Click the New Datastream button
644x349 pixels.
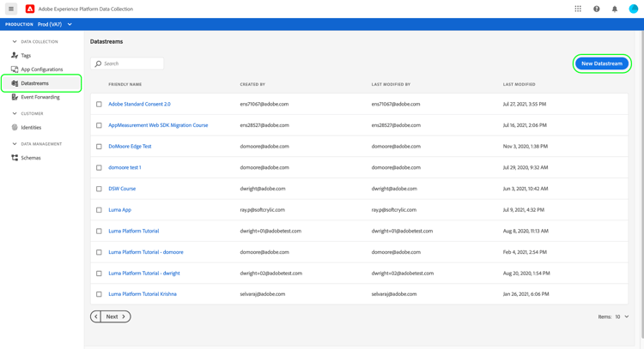pos(602,63)
